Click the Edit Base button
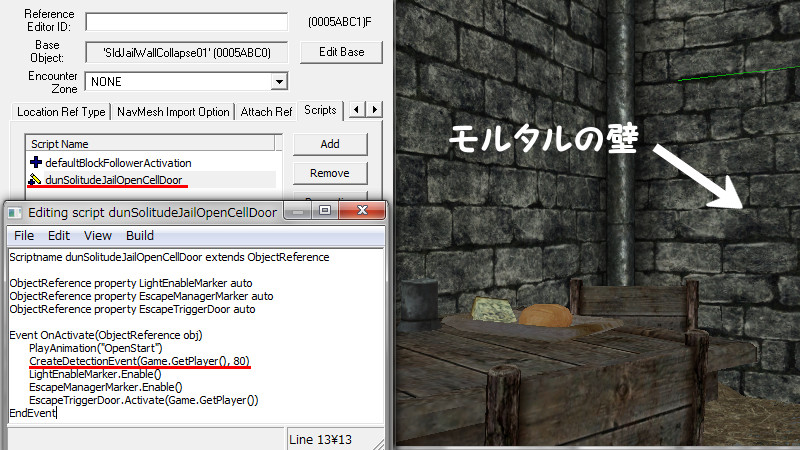800x450 pixels. [x=341, y=52]
